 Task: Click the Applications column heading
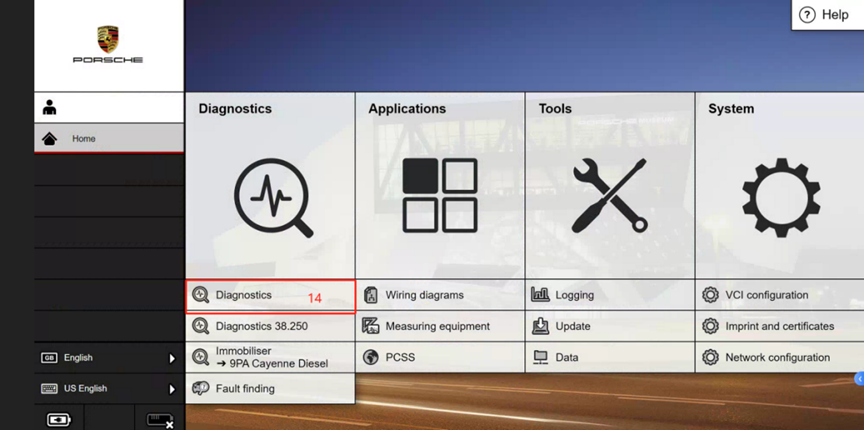coord(407,109)
